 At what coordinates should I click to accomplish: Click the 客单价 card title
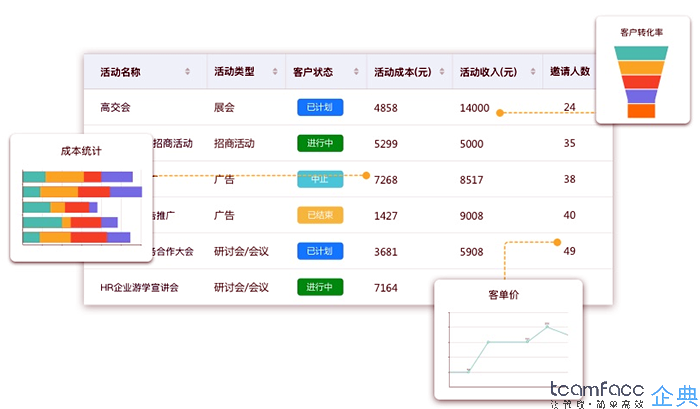coord(504,295)
